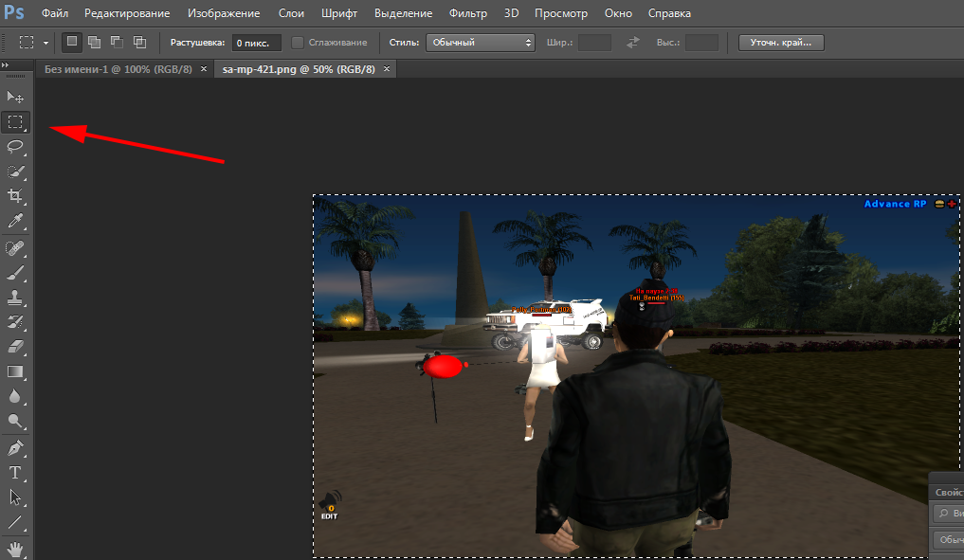
Task: Choose Intersect with selection mode
Action: 140,42
